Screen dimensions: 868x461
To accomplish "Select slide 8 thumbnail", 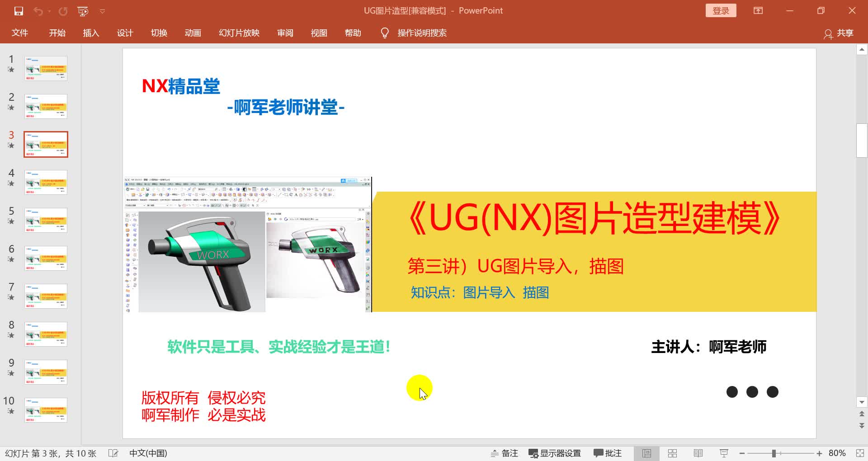I will pyautogui.click(x=46, y=334).
